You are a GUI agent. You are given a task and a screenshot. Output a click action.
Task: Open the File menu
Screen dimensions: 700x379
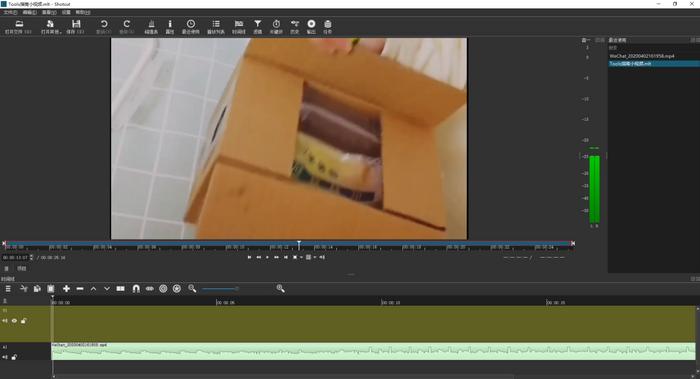10,12
